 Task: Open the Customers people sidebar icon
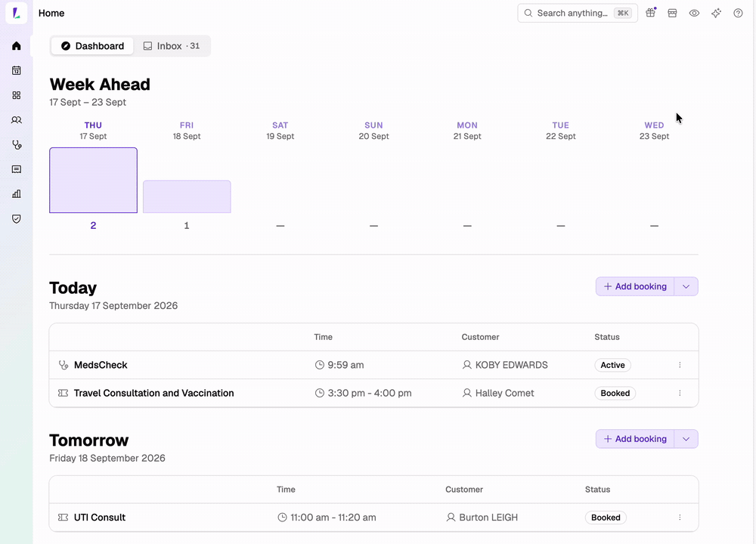[x=17, y=120]
